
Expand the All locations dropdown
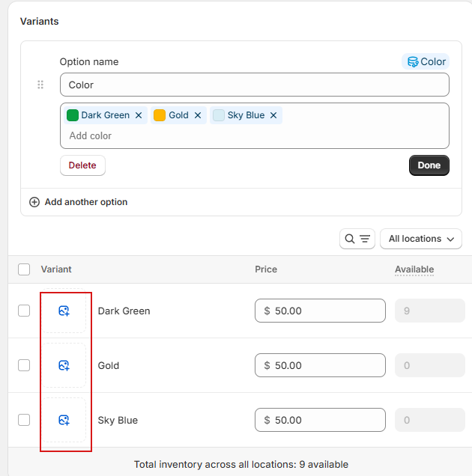pos(421,239)
